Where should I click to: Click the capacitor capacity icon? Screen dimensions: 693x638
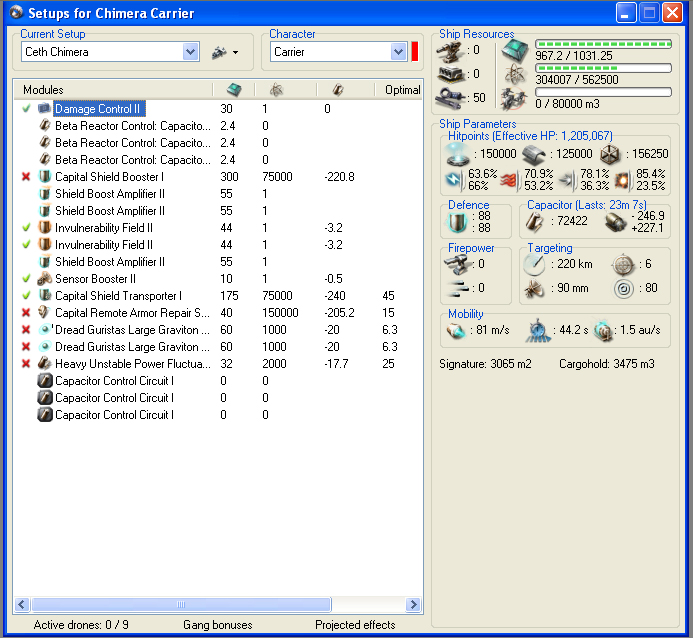coord(536,221)
